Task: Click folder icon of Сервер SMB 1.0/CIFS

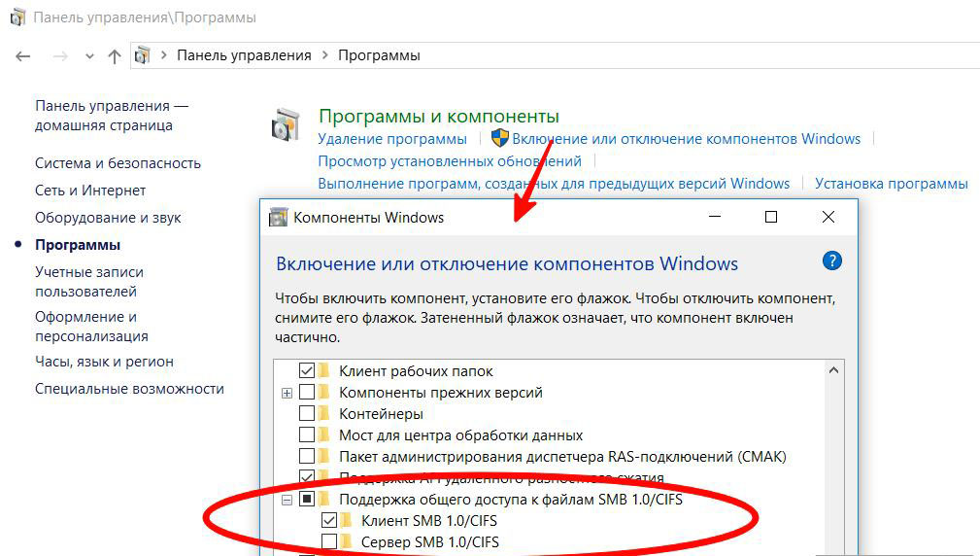Action: (x=346, y=541)
